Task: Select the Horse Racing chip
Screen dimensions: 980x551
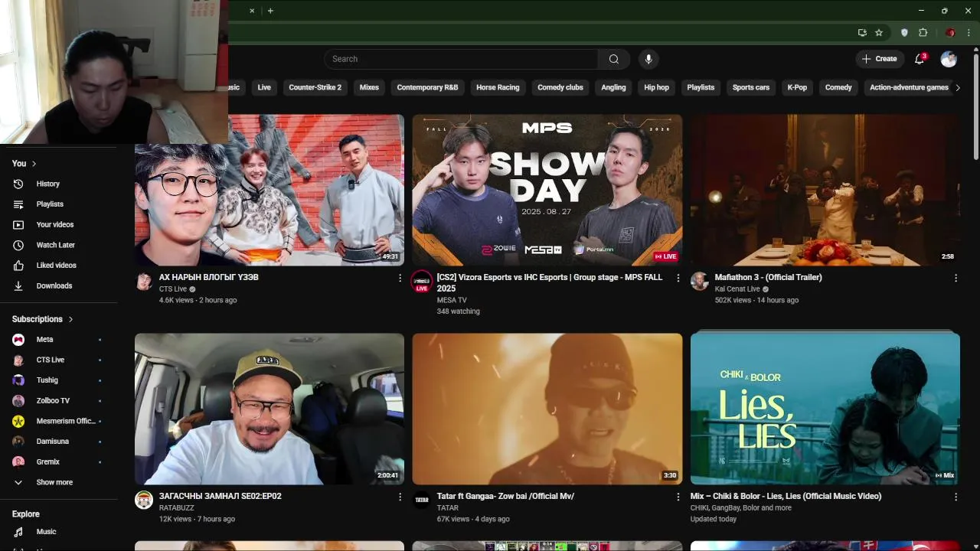Action: (498, 87)
